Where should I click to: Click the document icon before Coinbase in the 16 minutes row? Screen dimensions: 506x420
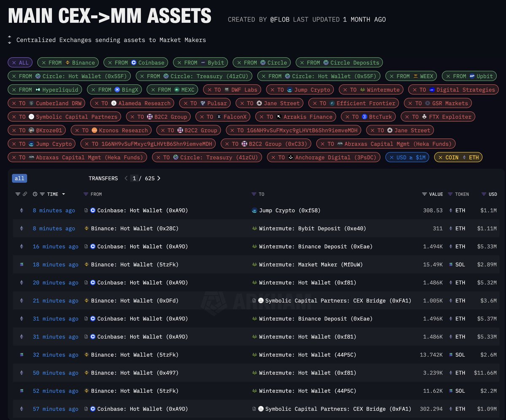click(86, 246)
